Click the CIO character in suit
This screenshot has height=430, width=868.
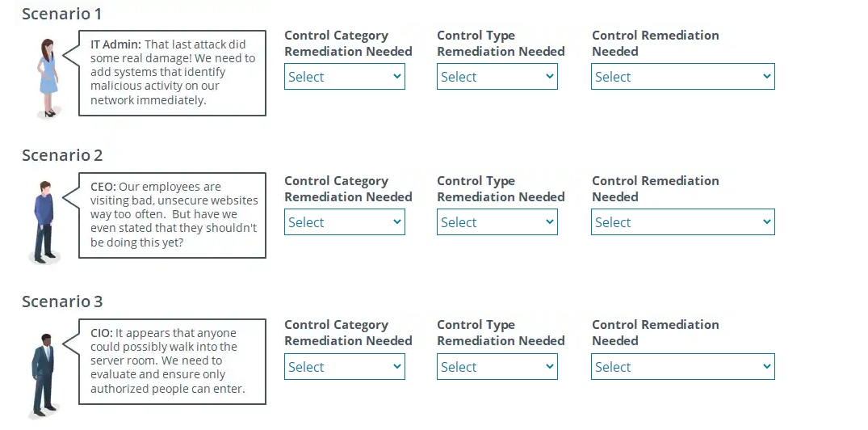[x=43, y=374]
